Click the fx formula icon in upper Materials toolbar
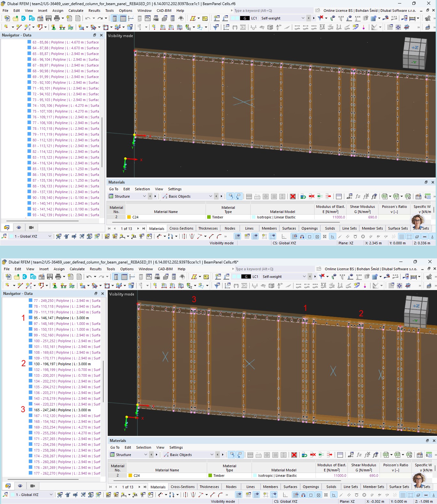The height and width of the screenshot is (504, 437). [358, 196]
